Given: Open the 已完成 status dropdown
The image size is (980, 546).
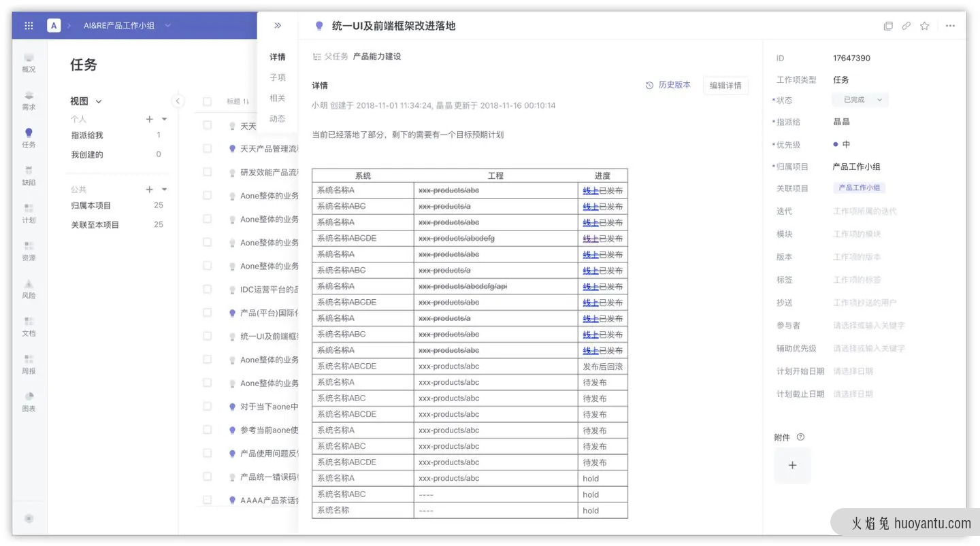Looking at the screenshot, I should click(x=860, y=100).
